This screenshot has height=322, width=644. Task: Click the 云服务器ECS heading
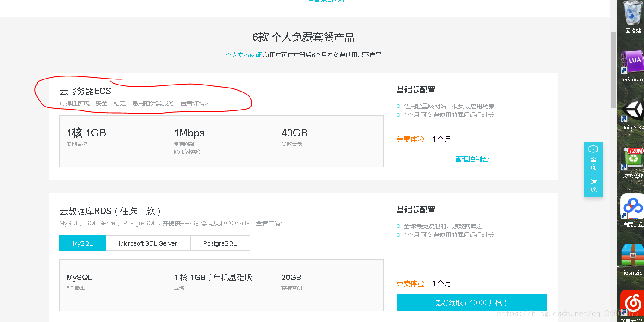coord(85,91)
